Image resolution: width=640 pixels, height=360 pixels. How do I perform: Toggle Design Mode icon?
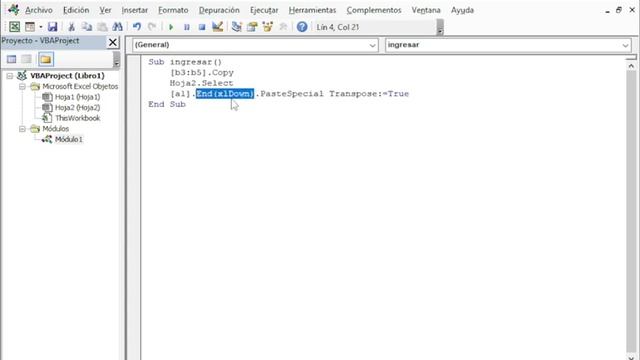pos(217,27)
